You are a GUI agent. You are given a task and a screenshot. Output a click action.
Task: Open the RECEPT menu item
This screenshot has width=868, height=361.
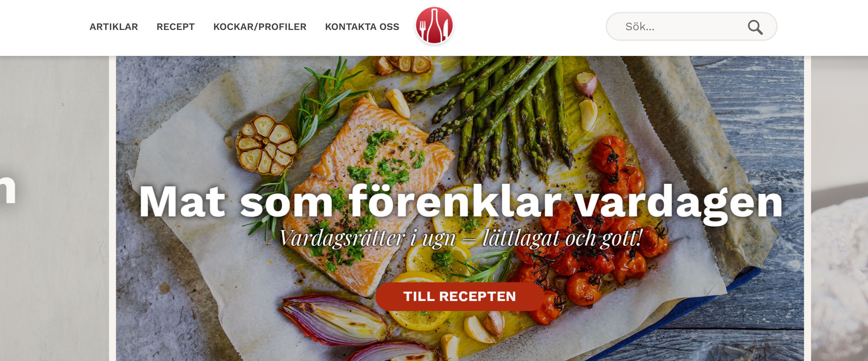point(176,27)
